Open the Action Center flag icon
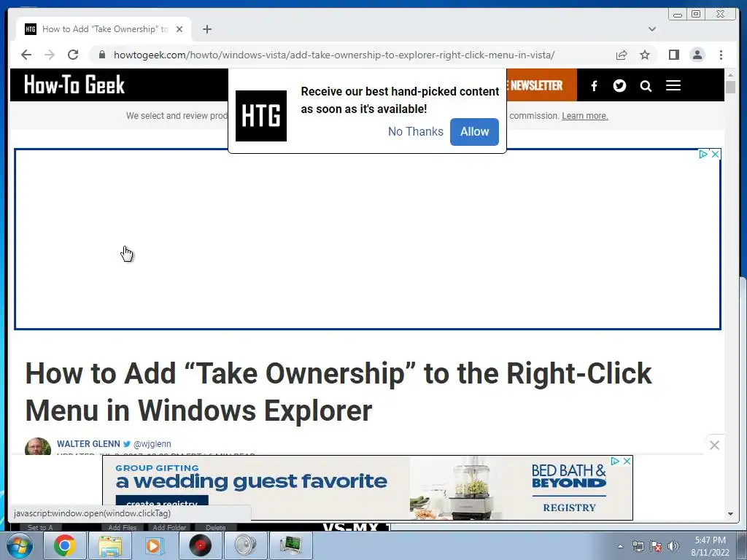Screen dimensions: 747x560 pos(656,546)
